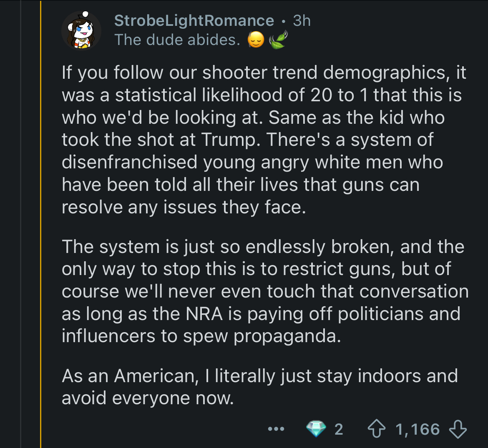The image size is (488, 448).
Task: Tap the "NRA" text in the comment
Action: coord(204,314)
